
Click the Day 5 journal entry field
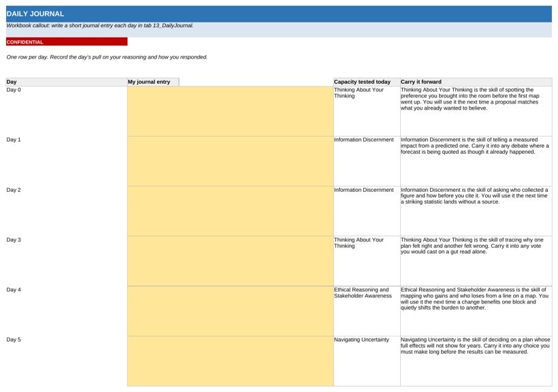pos(230,361)
